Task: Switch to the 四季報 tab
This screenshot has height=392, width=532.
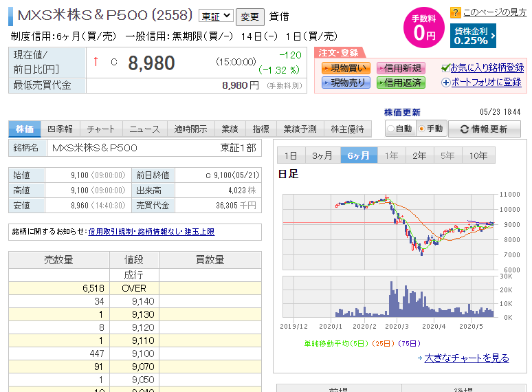Action: (60, 129)
